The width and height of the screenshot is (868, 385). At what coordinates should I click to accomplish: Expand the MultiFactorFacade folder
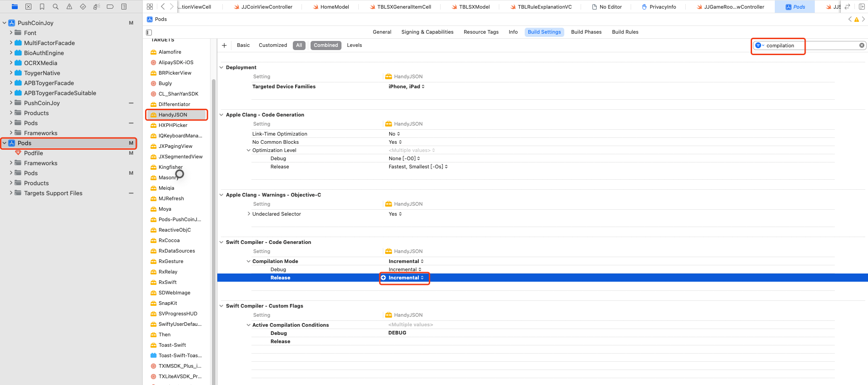click(x=11, y=43)
